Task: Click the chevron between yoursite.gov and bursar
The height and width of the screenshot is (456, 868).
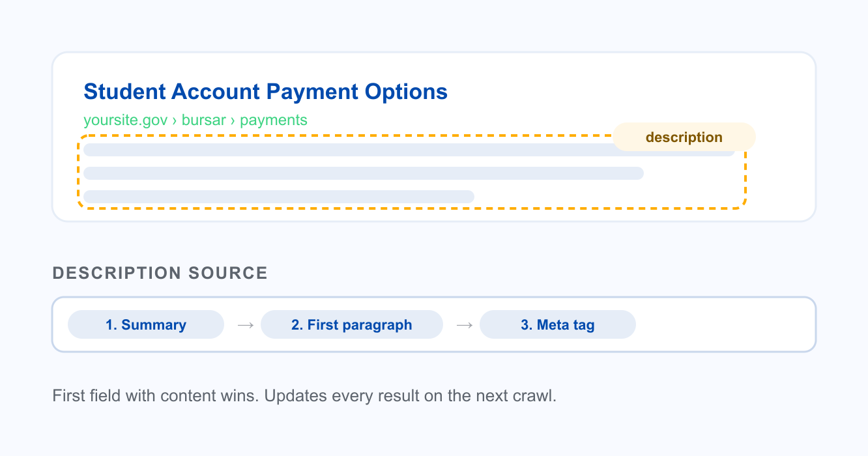Action: point(175,121)
